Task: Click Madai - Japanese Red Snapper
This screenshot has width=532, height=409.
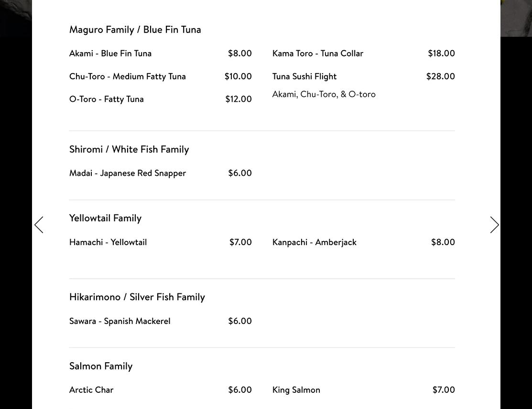Action: (128, 173)
